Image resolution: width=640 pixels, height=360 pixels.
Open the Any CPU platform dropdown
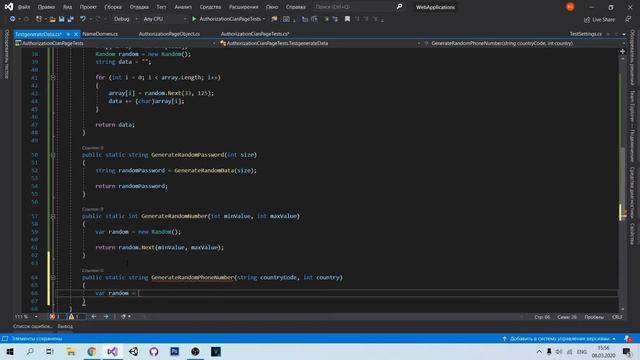[164, 19]
